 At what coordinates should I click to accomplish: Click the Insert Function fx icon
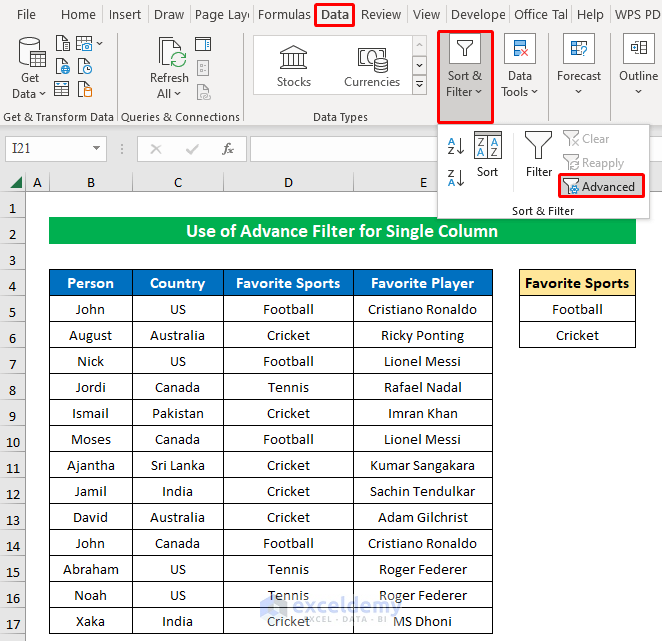(228, 149)
